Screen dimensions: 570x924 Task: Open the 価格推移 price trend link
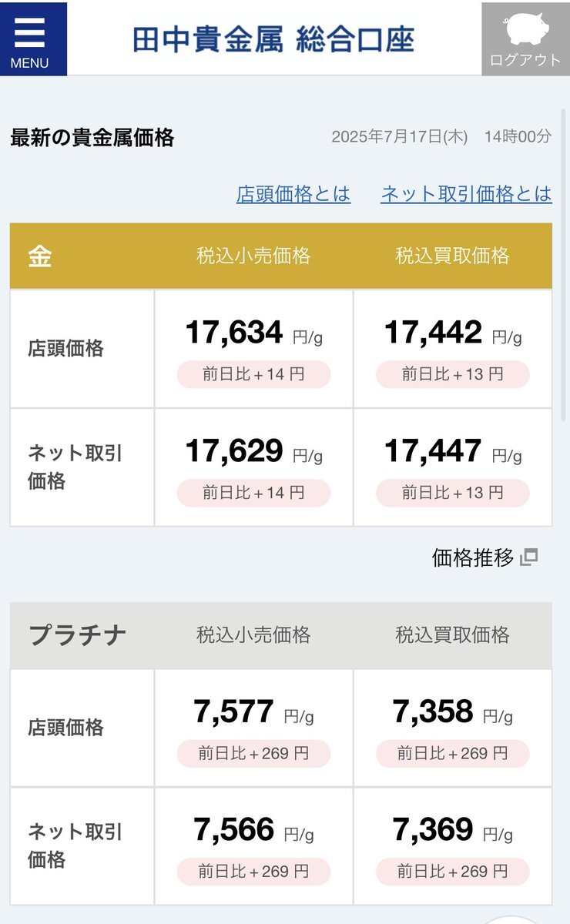tap(473, 557)
